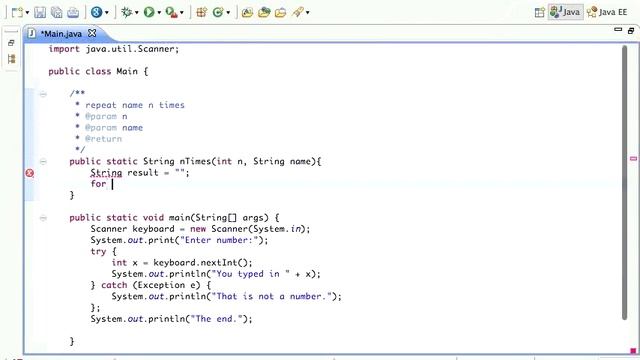This screenshot has height=360, width=640.
Task: Click the "The end." println line
Action: [x=171, y=319]
